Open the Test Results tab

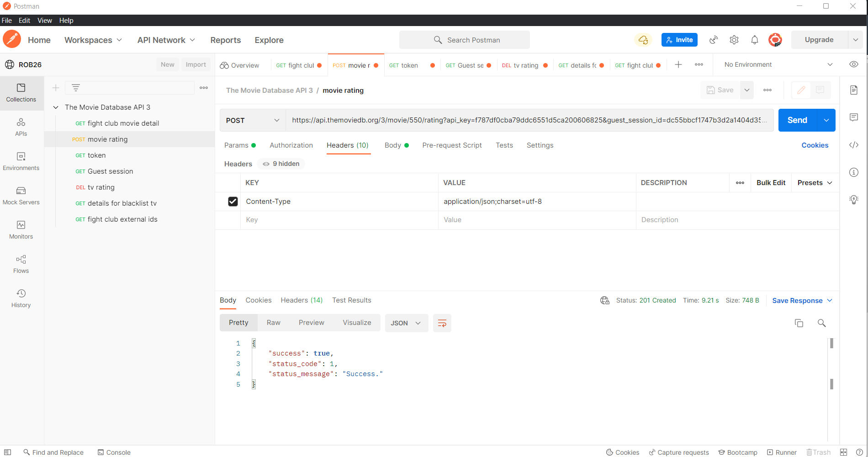coord(351,300)
